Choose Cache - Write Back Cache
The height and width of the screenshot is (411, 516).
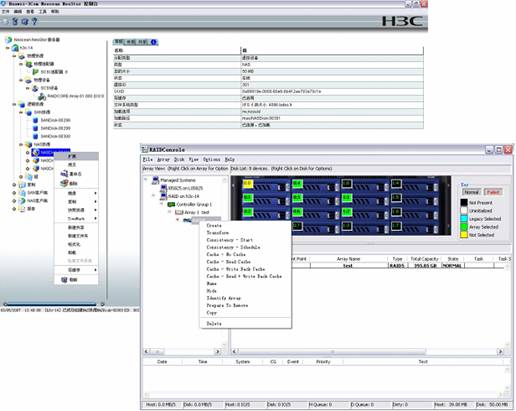(245, 269)
